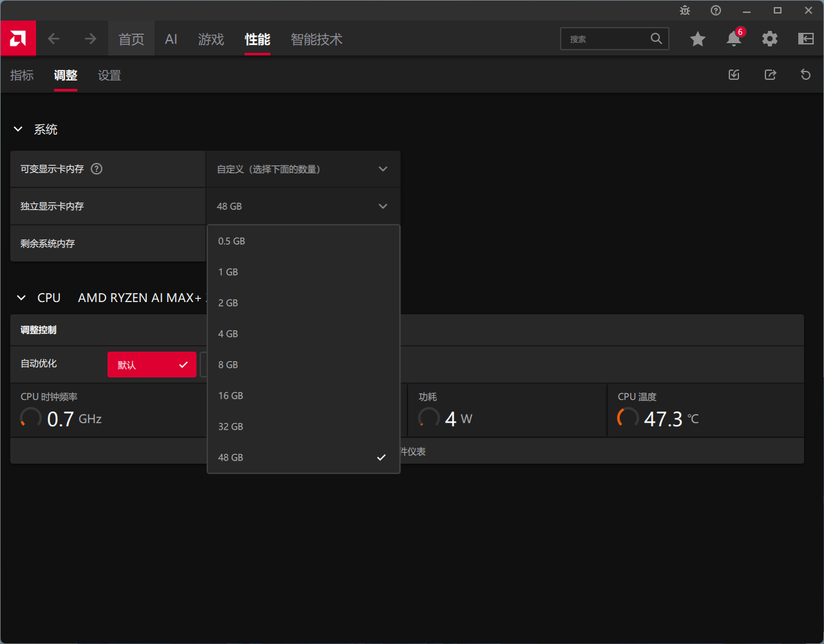The width and height of the screenshot is (824, 644).
Task: Open the 首页 tab
Action: 131,39
